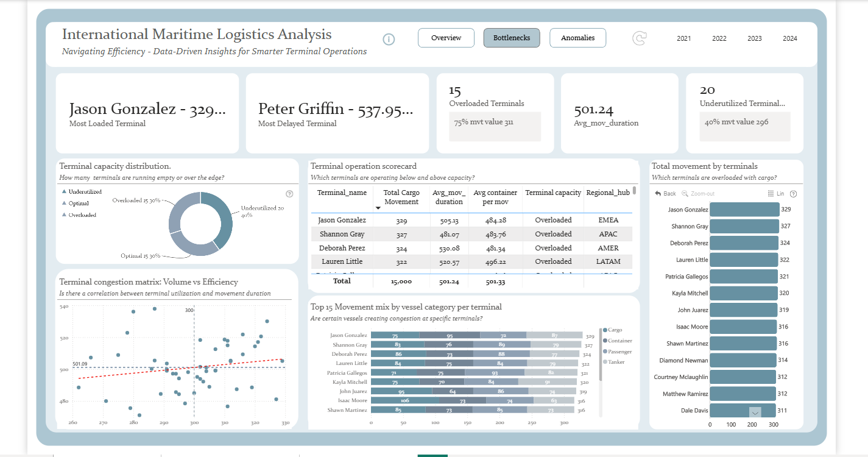Click the reset/refresh arrow icon
Viewport: 868px width, 457px height.
tap(639, 39)
